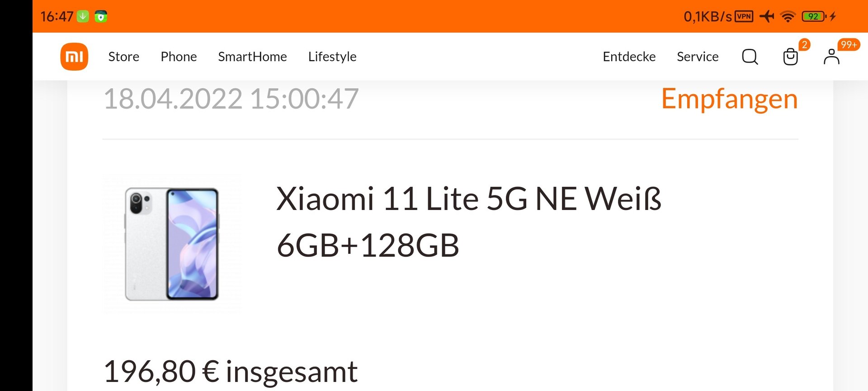The image size is (868, 391).
Task: Tap the shield security notification icon
Action: pyautogui.click(x=101, y=16)
